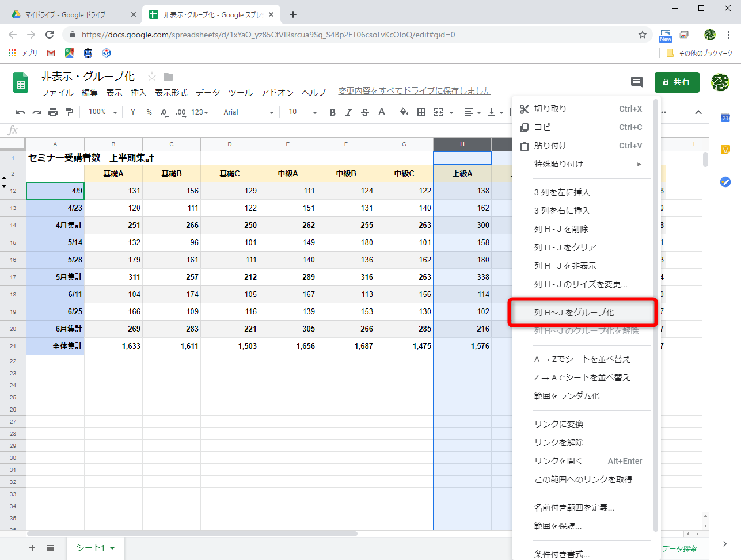The height and width of the screenshot is (560, 741).
Task: Select cell H1 in the spreadsheet
Action: (462, 157)
